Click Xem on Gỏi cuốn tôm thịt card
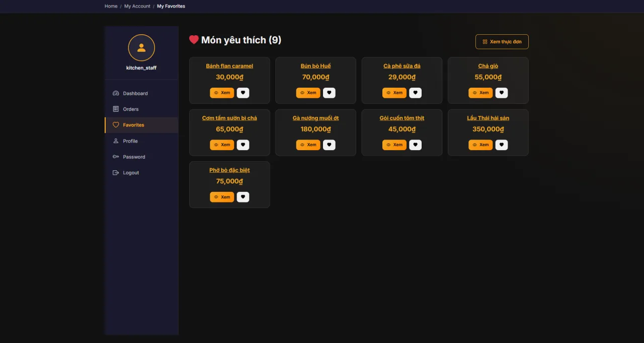Screen dimensions: 644x343 (394, 145)
